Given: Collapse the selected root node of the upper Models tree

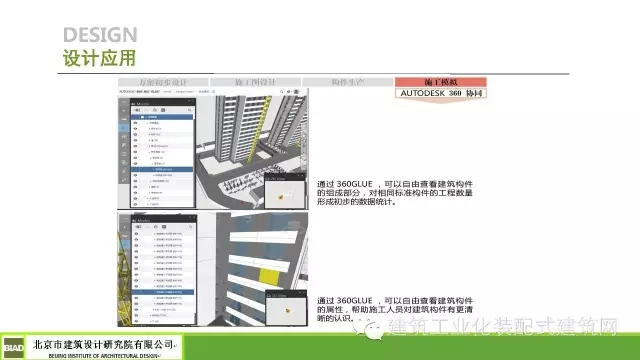Looking at the screenshot, I should [146, 117].
